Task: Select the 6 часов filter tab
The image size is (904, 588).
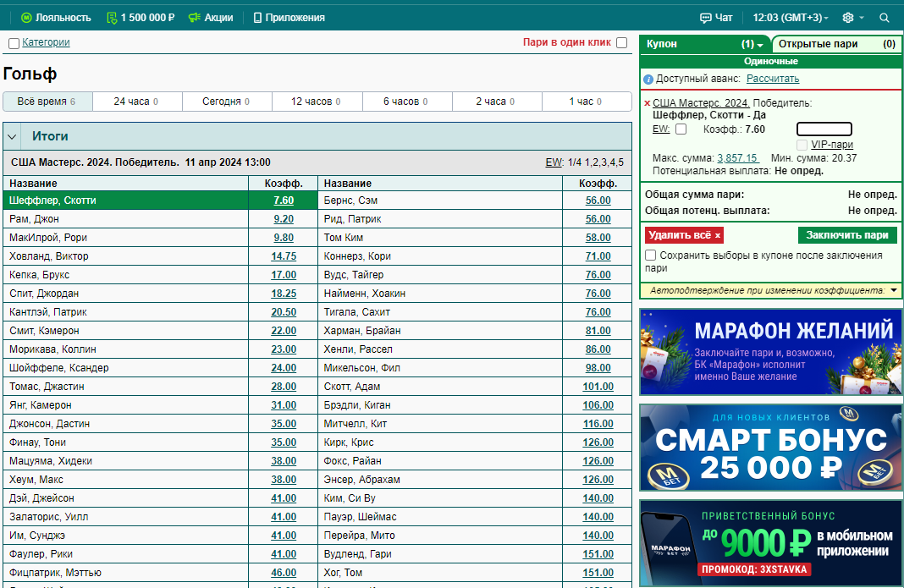Action: point(407,102)
